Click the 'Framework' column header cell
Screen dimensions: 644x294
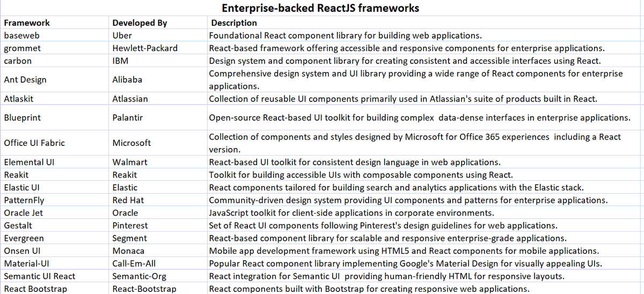point(55,23)
